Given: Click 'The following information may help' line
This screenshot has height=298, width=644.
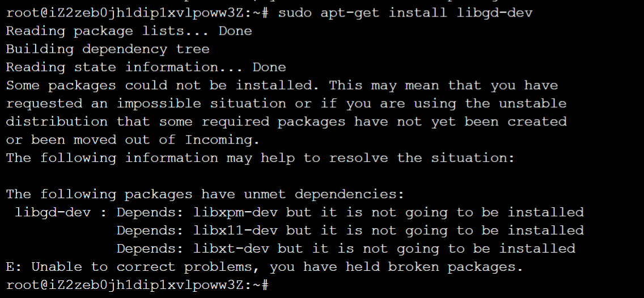Looking at the screenshot, I should [260, 158].
